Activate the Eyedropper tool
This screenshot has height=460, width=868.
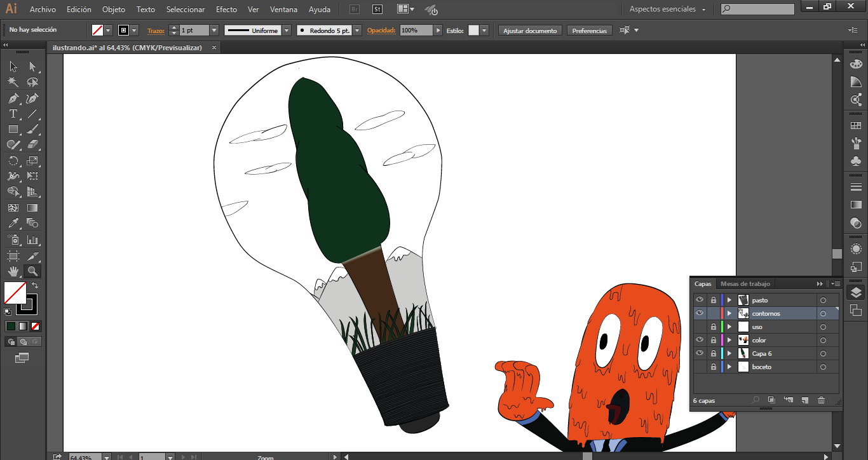coord(13,224)
